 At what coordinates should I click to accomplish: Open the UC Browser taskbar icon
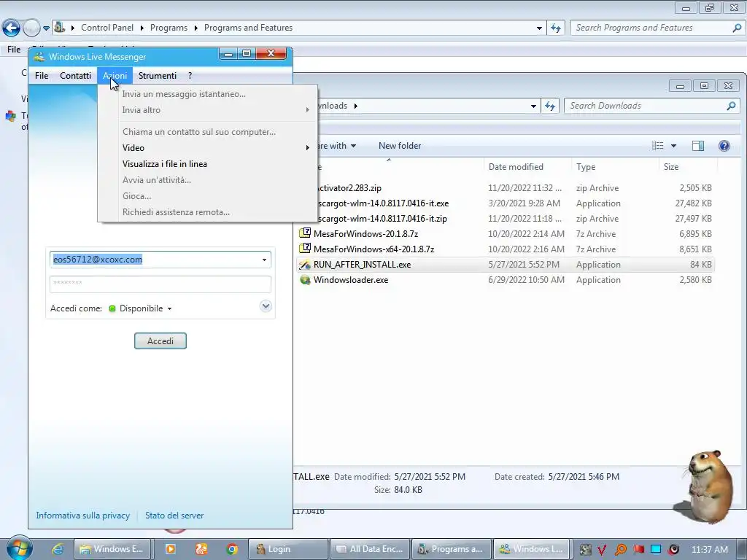click(201, 549)
